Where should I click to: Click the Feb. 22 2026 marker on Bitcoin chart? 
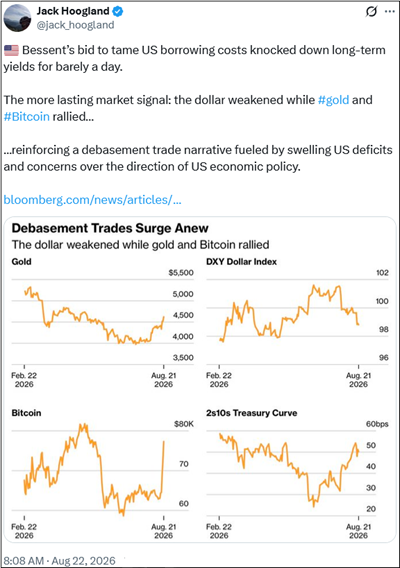24,531
